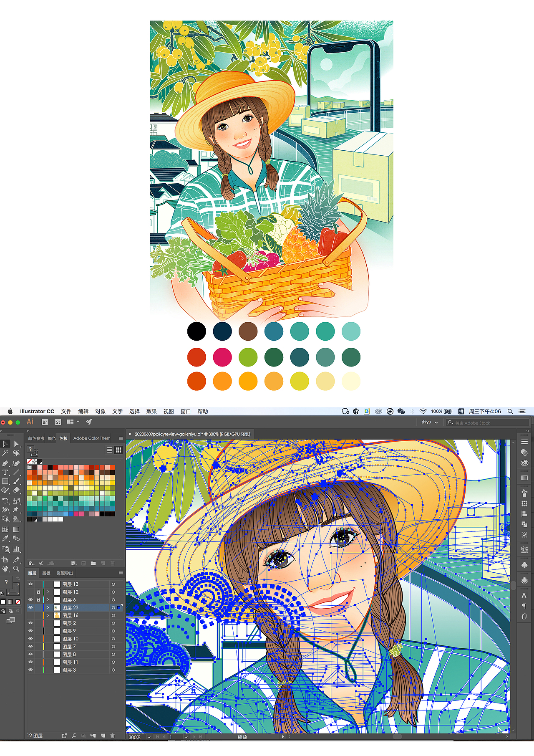534x756 pixels.
Task: Hide layer 图层 13 with eye icon
Action: pos(30,584)
